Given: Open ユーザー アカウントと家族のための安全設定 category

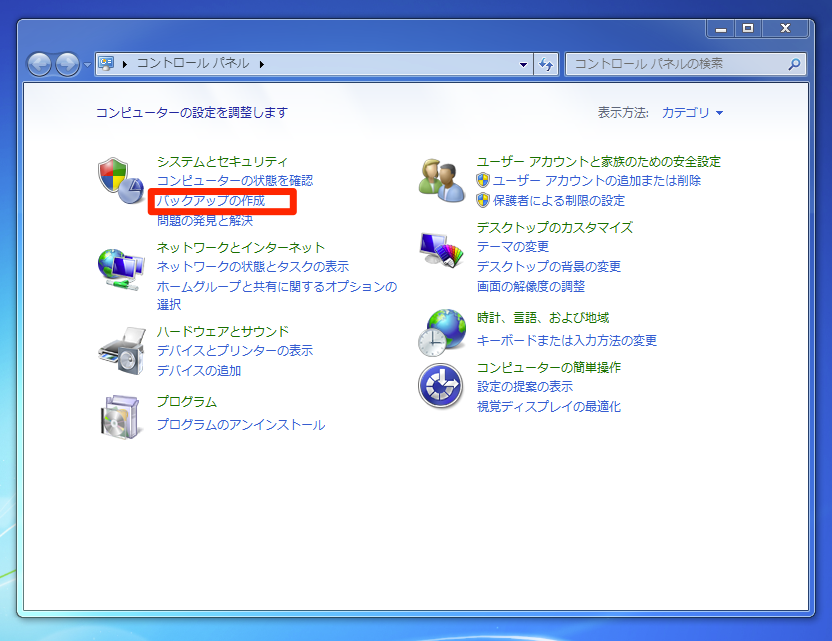Looking at the screenshot, I should 599,161.
